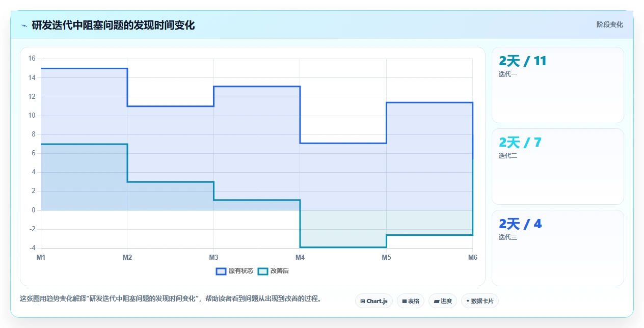This screenshot has height=328, width=644.
Task: Open the 迭代一 card showing 2天 / 11
Action: pyautogui.click(x=557, y=85)
